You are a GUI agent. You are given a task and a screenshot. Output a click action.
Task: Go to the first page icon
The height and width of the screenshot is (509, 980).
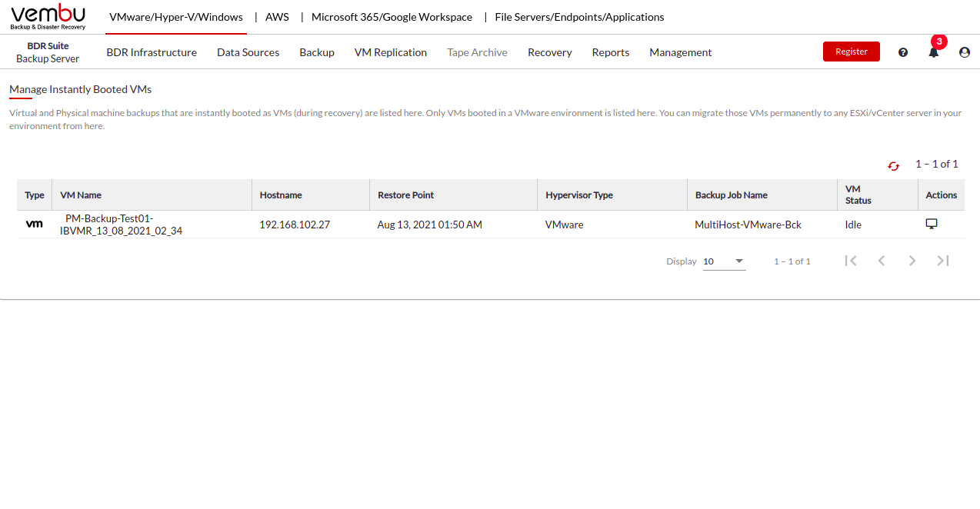(x=851, y=261)
